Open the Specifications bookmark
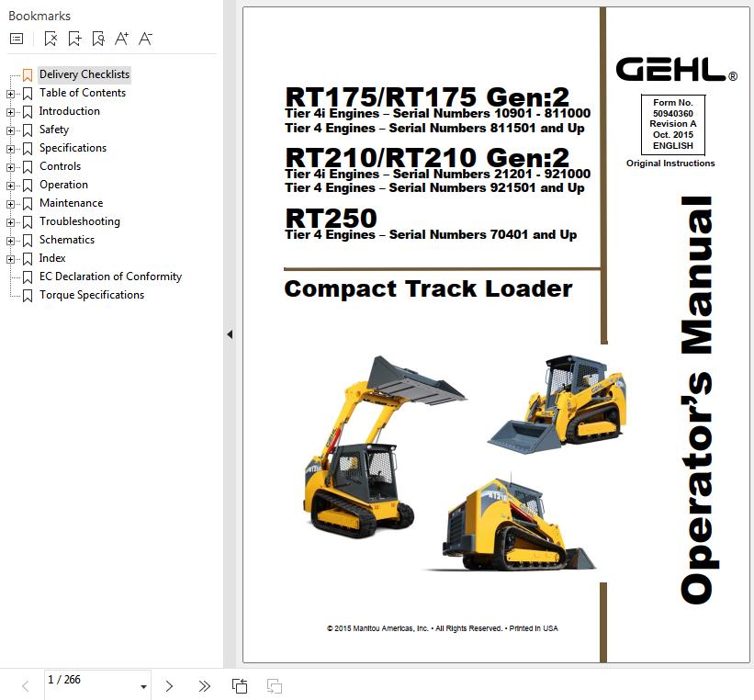Viewport: 754px width, 700px height. [73, 148]
